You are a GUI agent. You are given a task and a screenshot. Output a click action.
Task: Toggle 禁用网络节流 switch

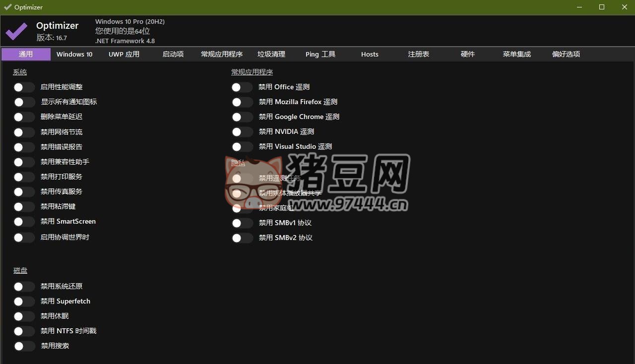[x=23, y=132]
